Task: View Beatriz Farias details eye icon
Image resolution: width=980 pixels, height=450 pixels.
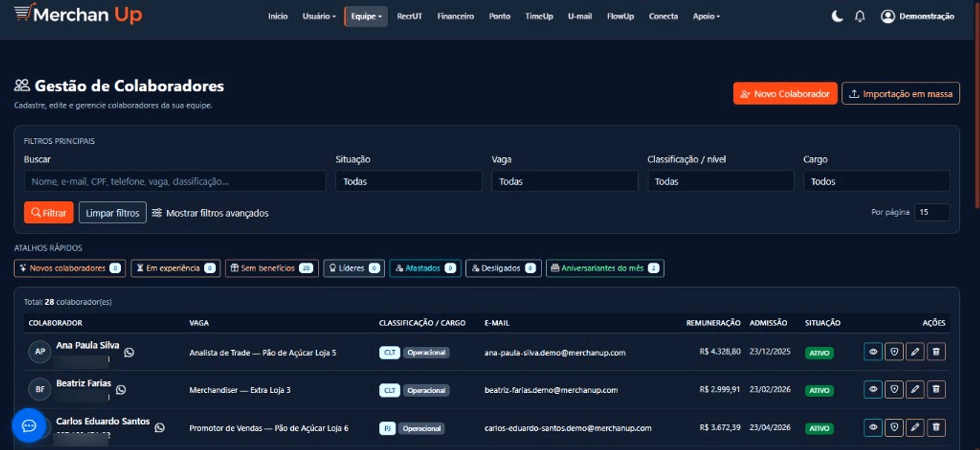Action: 873,390
